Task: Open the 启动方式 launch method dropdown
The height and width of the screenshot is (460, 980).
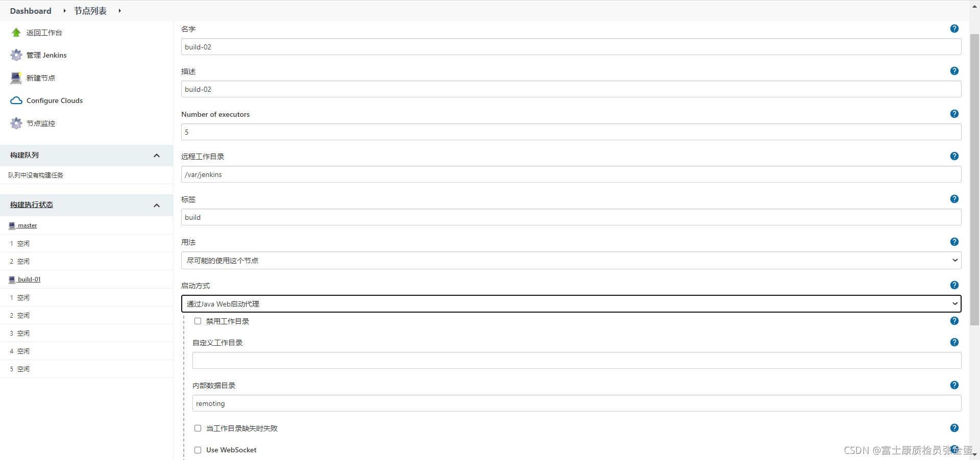Action: pos(571,304)
